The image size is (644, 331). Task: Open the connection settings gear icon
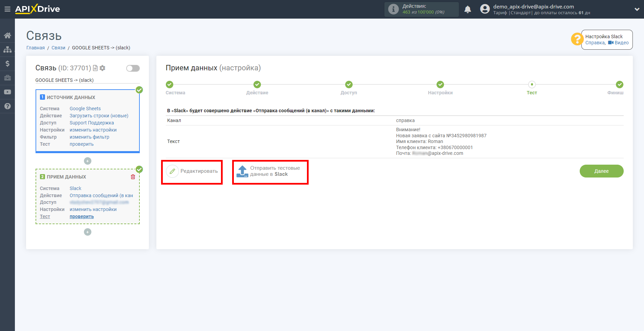[103, 68]
